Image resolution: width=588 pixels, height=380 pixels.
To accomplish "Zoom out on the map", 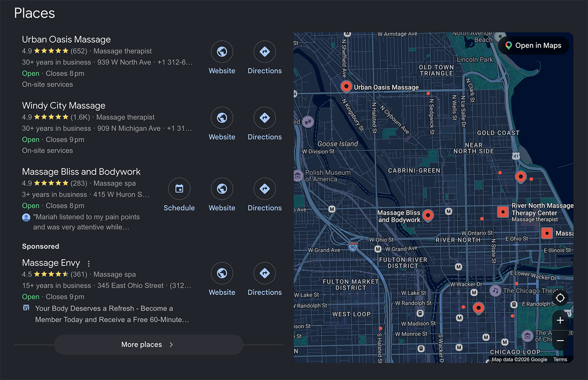I will point(560,340).
